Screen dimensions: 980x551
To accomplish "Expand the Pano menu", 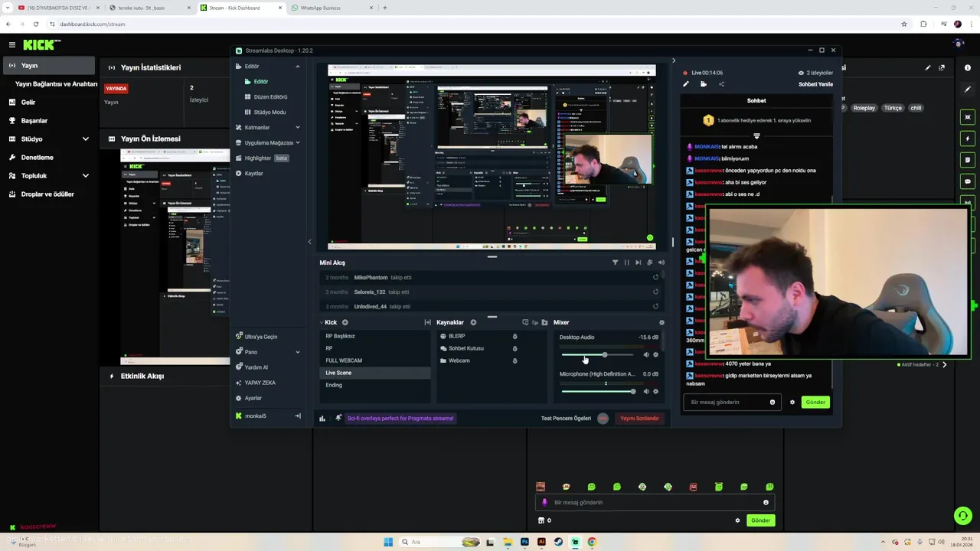I will 298,352.
